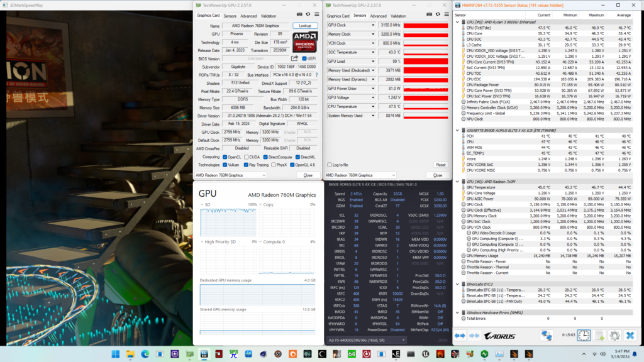
Task: Click the Epic Games icon in the taskbar
Action: [x=396, y=354]
